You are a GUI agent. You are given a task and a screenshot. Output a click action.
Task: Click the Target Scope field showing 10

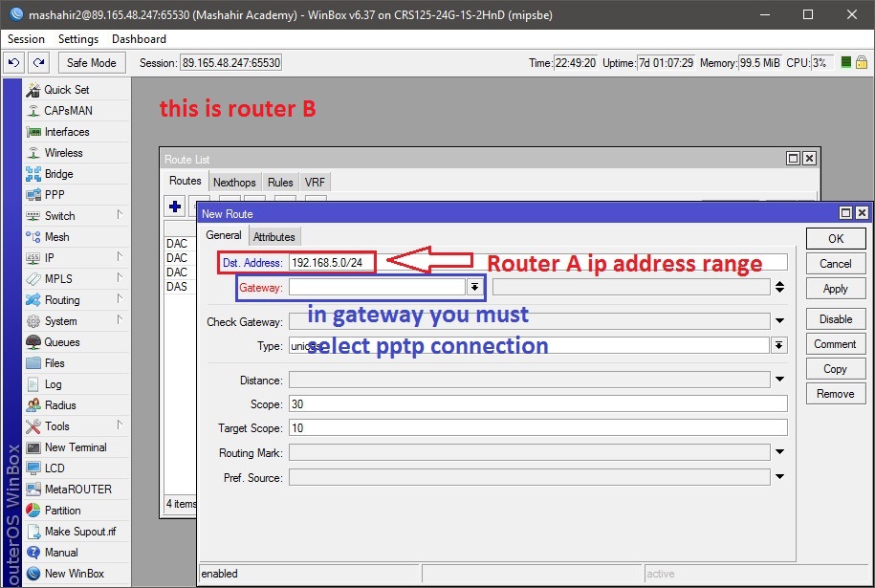(x=538, y=428)
